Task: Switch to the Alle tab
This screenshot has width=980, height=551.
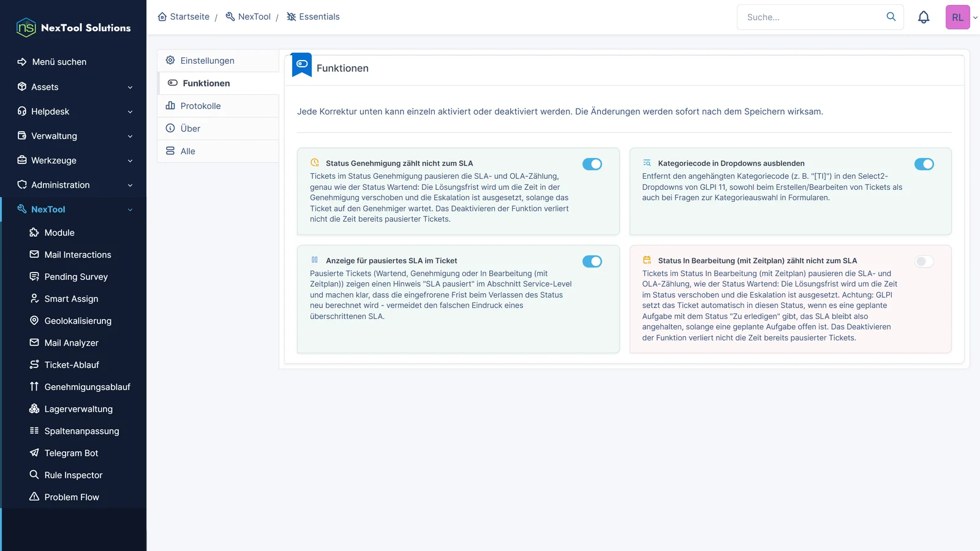Action: tap(218, 151)
